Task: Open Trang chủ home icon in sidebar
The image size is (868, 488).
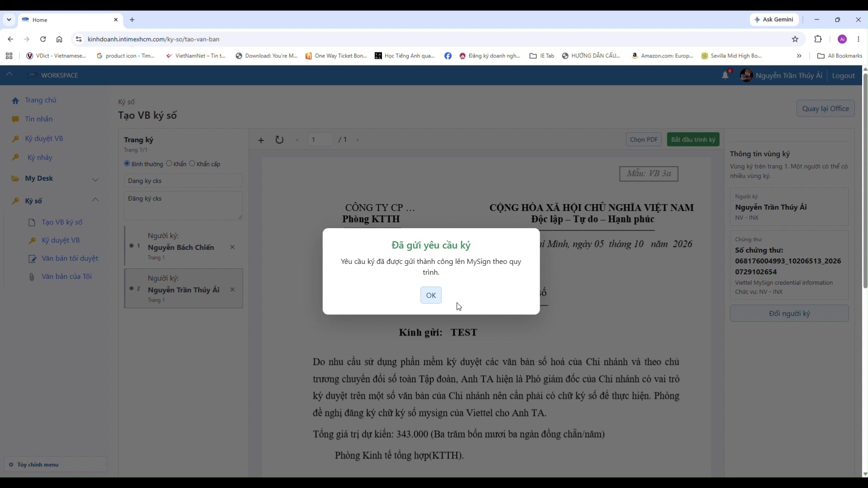Action: point(15,100)
